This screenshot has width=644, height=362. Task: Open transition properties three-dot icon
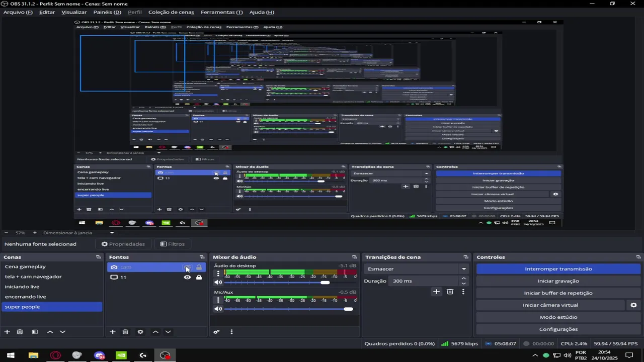pyautogui.click(x=463, y=292)
